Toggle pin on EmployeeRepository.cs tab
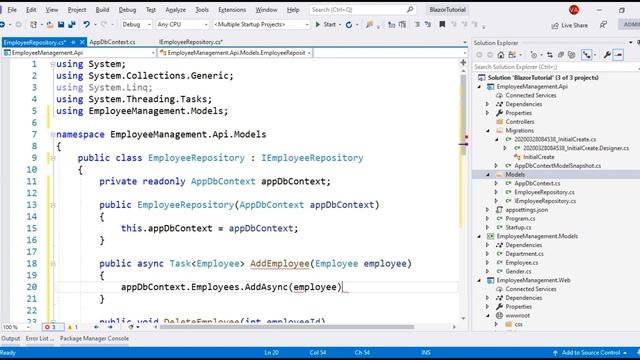Screen dimensions: 640x360 tap(73, 42)
